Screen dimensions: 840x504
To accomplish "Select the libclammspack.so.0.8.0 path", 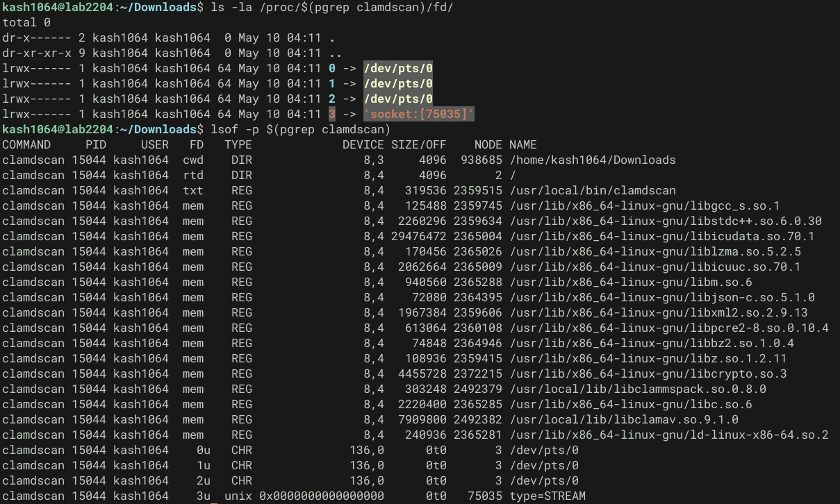I will (638, 389).
